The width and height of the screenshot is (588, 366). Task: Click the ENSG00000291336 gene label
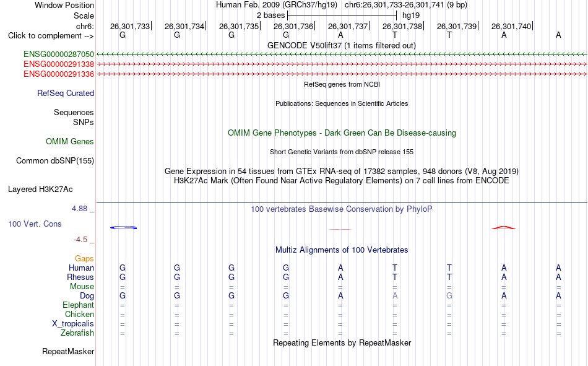pos(59,74)
